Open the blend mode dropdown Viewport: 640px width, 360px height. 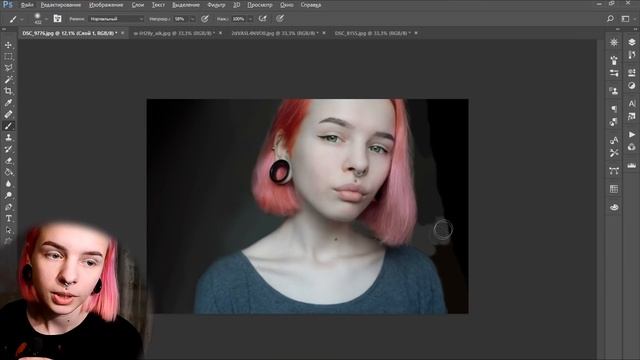pos(116,19)
